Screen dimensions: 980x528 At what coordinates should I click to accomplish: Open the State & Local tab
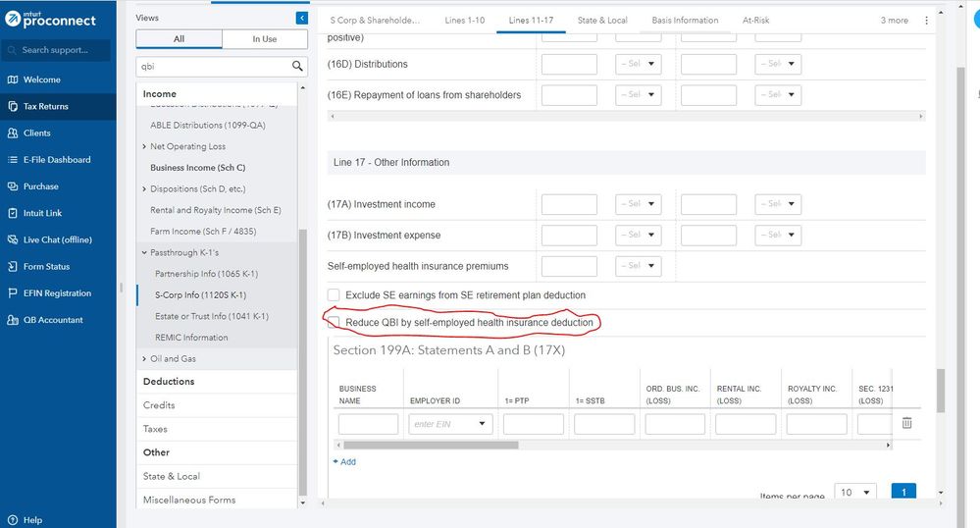[602, 21]
